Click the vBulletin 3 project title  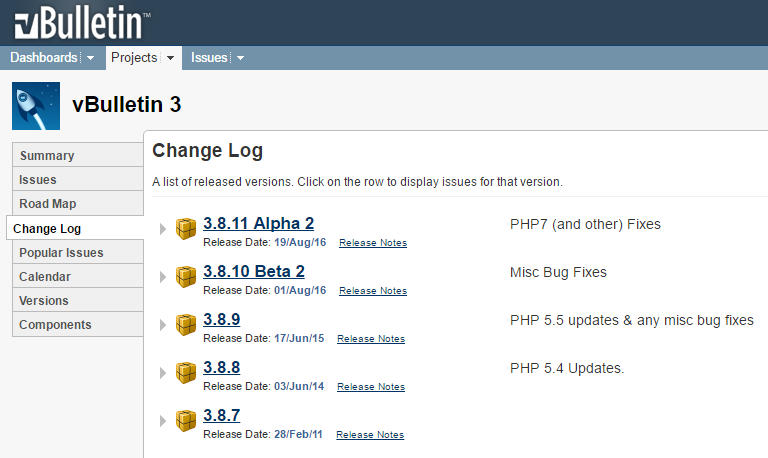126,104
